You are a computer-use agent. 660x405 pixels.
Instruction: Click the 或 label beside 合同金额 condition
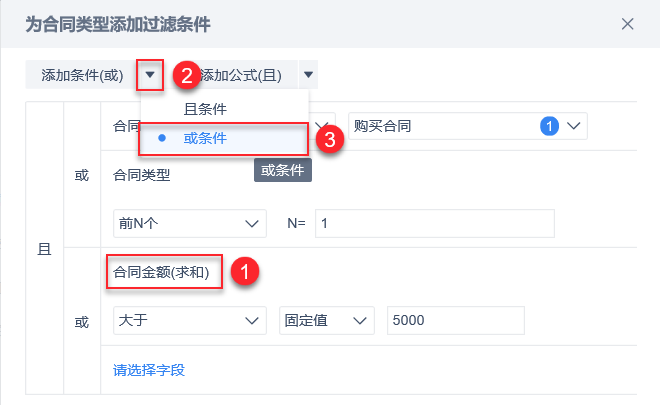82,321
